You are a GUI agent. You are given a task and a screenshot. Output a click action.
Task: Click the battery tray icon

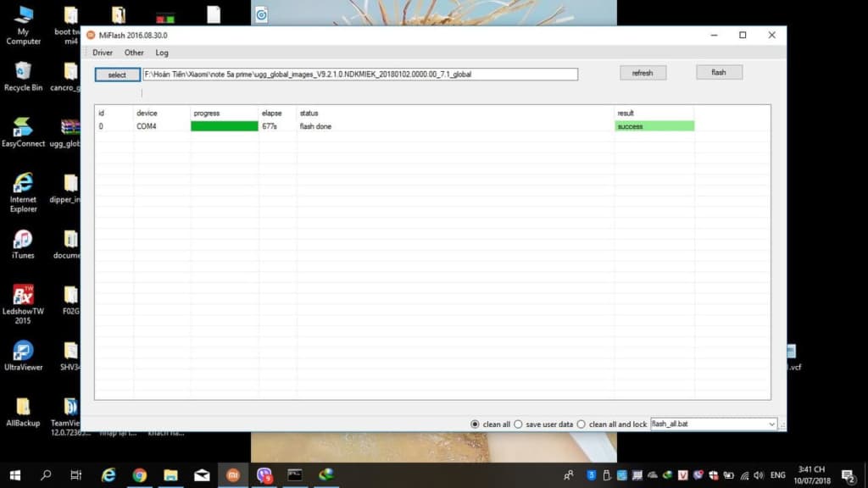pos(728,475)
